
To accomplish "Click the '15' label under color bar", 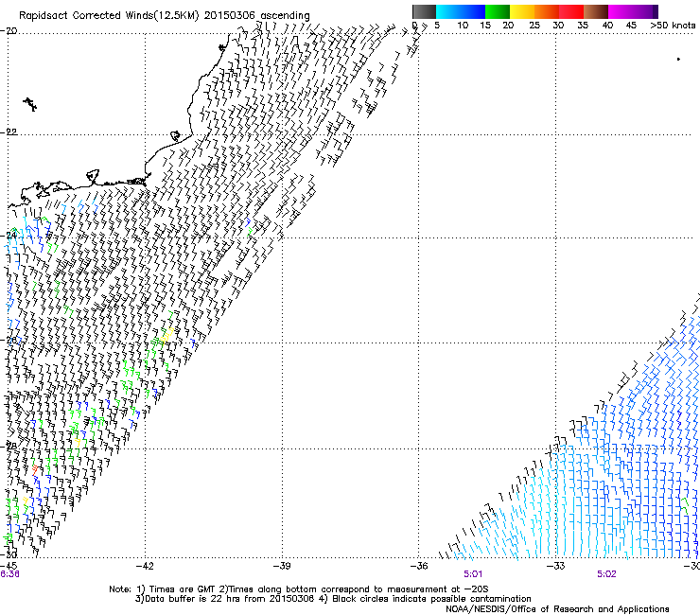I will coord(485,26).
